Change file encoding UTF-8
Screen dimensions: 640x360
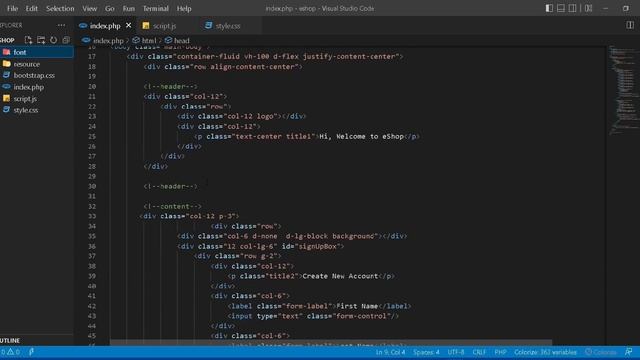[456, 352]
